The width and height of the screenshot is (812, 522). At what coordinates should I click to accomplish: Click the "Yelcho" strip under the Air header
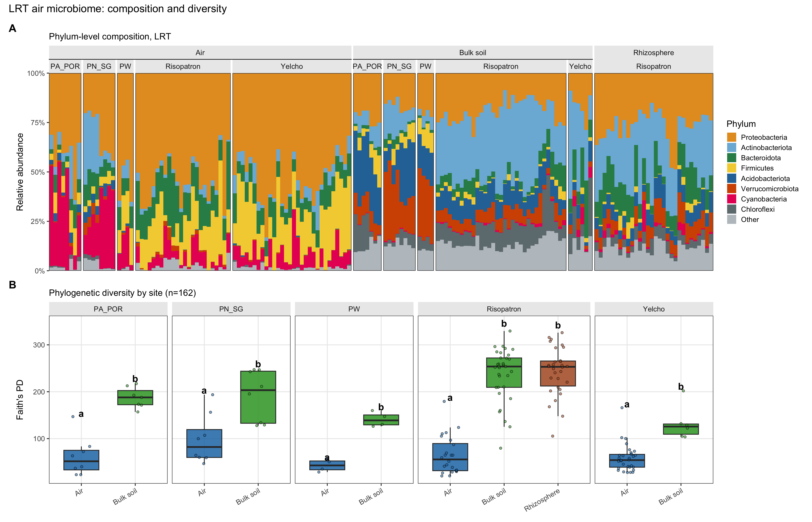(x=292, y=67)
